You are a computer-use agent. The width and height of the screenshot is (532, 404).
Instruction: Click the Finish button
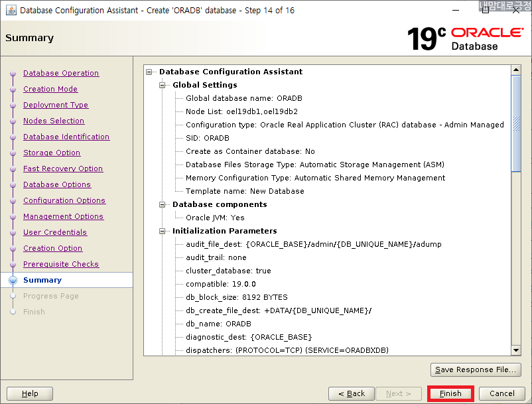pos(450,393)
